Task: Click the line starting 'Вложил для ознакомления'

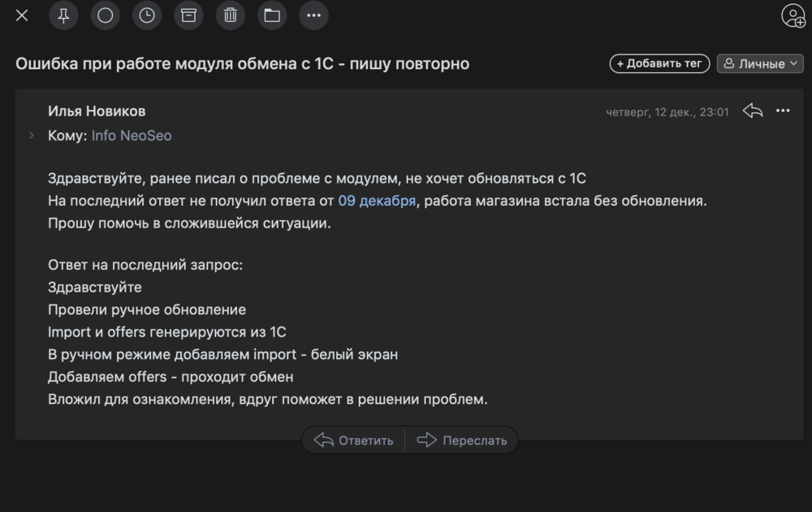Action: pos(268,399)
